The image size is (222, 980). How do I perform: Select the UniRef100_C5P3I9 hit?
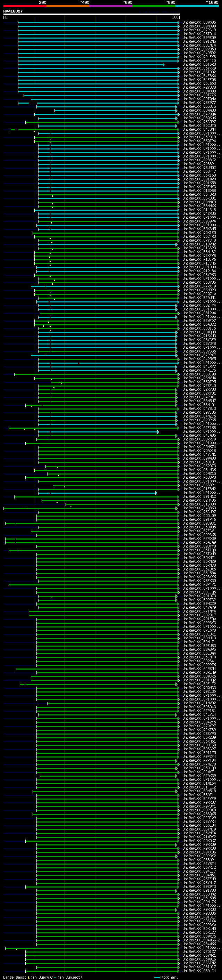tap(199, 137)
